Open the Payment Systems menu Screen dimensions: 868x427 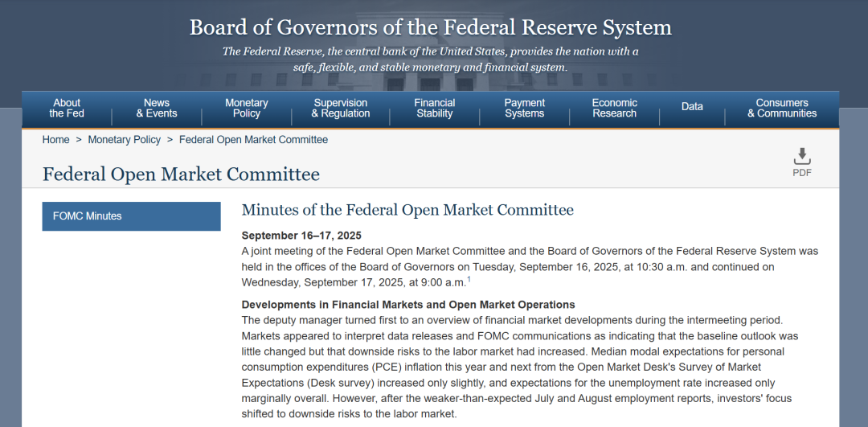pos(525,109)
